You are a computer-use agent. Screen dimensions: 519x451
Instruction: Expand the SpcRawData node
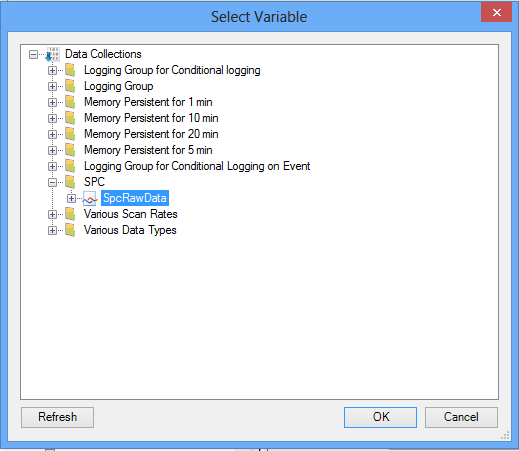click(71, 198)
